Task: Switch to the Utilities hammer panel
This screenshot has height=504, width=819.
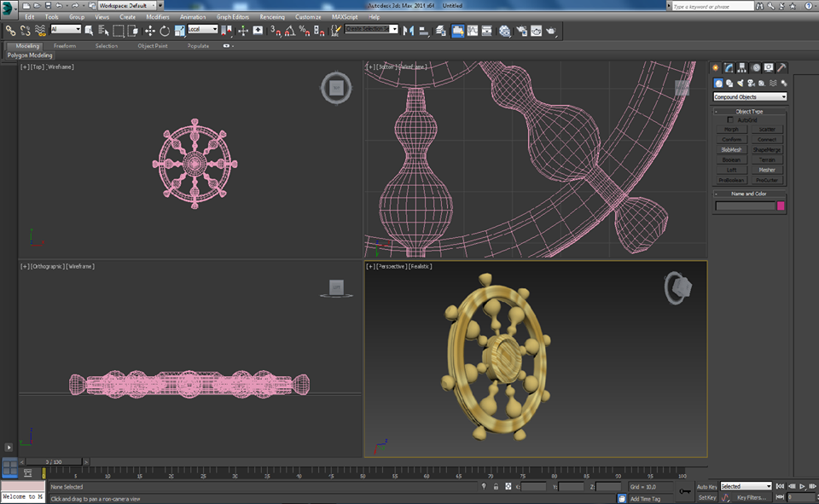Action: tap(781, 67)
